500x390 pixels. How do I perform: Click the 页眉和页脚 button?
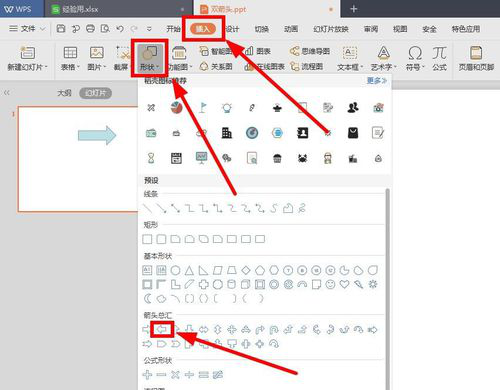[476, 59]
